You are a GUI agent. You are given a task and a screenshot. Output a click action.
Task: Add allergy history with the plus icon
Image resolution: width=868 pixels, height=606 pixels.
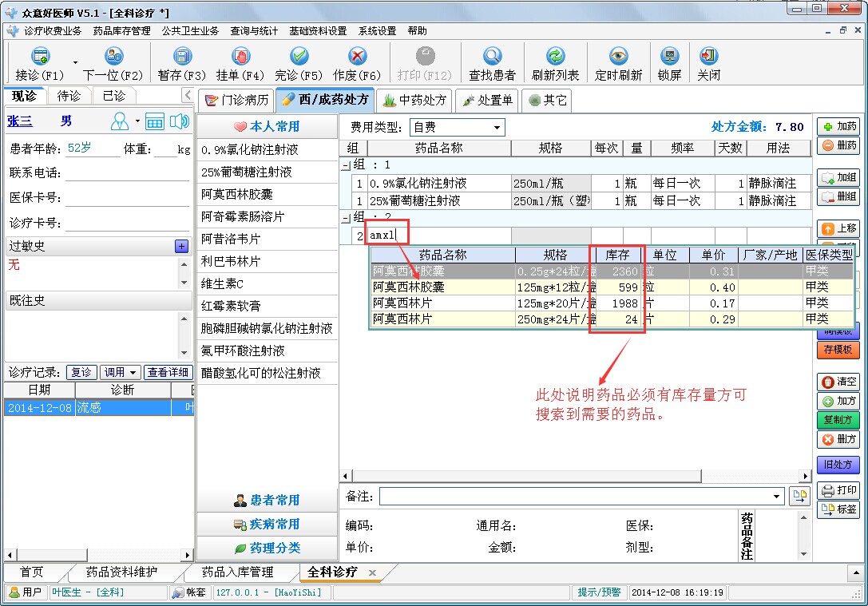tap(181, 246)
